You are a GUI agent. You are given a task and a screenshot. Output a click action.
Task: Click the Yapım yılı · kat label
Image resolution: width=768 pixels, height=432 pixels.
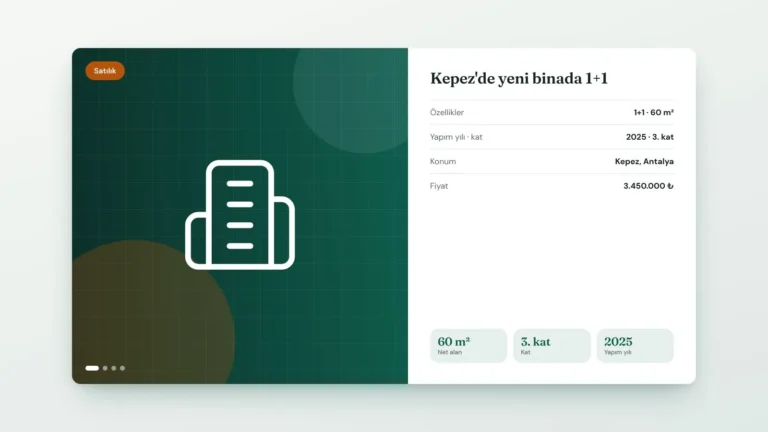tap(456, 137)
